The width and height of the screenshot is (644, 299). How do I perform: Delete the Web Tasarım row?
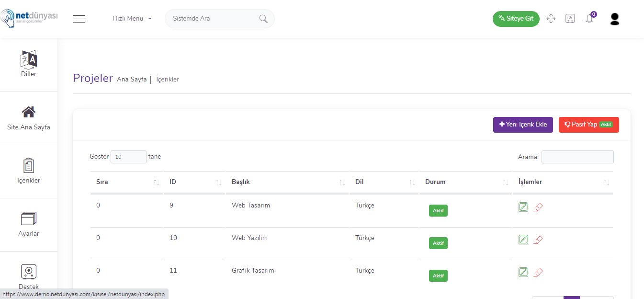(x=538, y=207)
